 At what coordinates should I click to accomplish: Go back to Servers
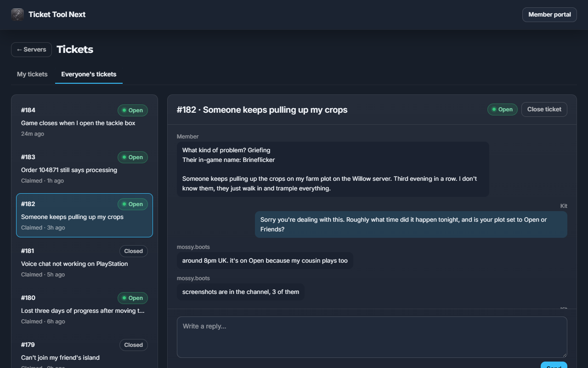[x=31, y=50]
